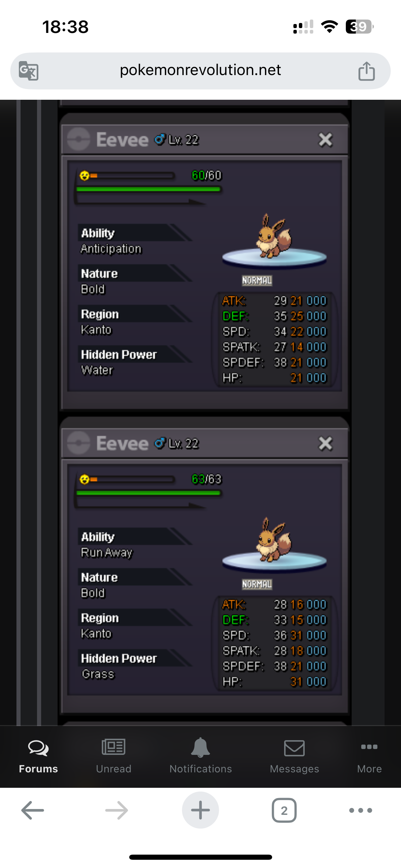Tap the browser forward arrow
Screen dimensions: 401x868
point(117,810)
